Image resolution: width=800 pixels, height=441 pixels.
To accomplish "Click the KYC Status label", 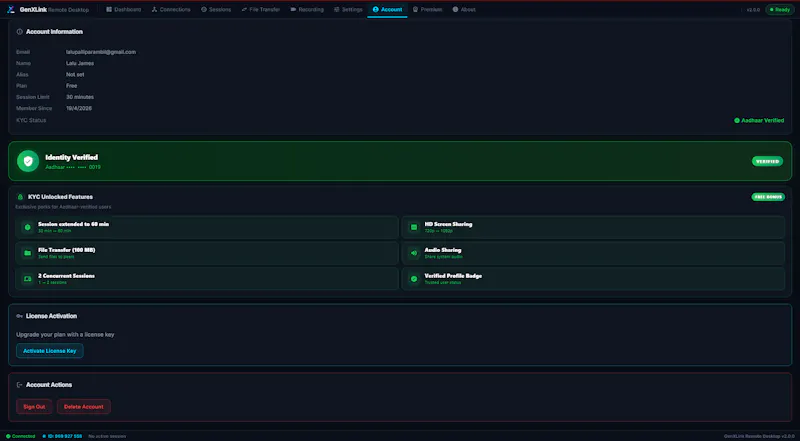I will pyautogui.click(x=31, y=120).
